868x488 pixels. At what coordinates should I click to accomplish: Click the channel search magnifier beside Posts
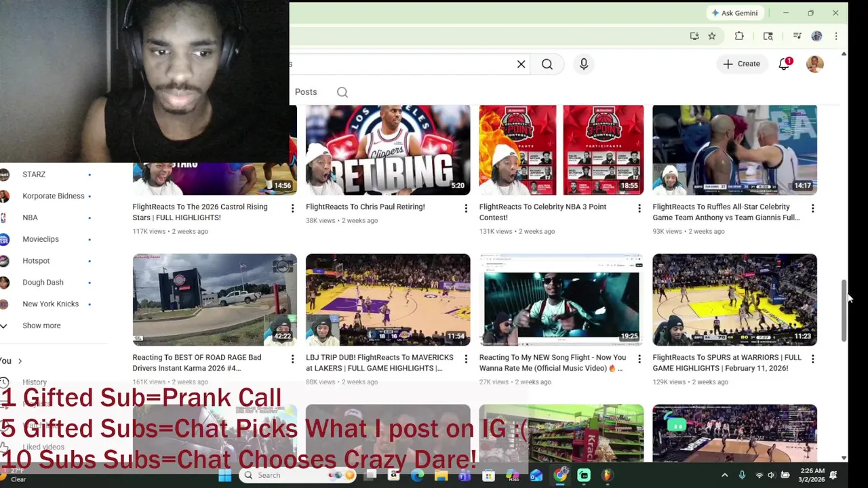342,92
